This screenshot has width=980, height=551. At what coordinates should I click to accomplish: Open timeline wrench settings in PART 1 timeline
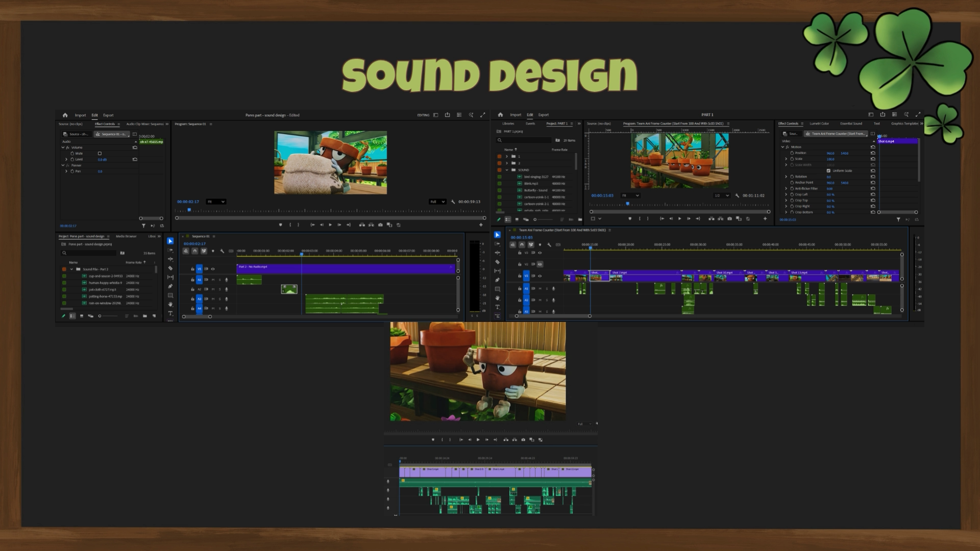(x=549, y=245)
